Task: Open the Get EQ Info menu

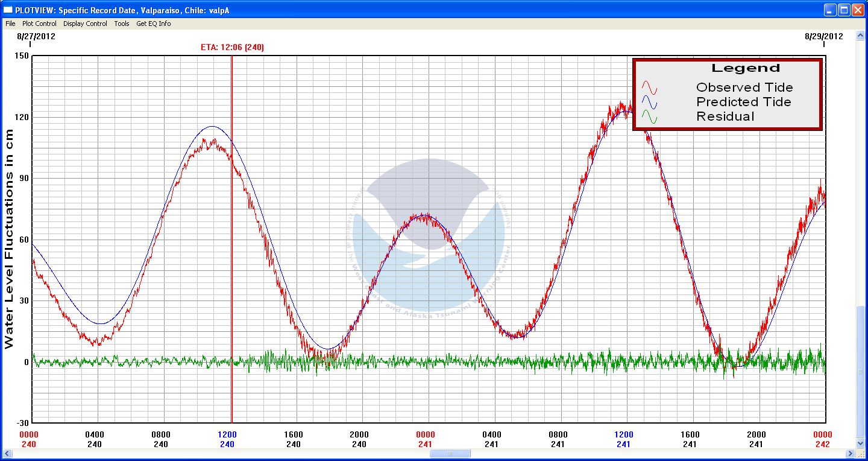Action: [153, 24]
